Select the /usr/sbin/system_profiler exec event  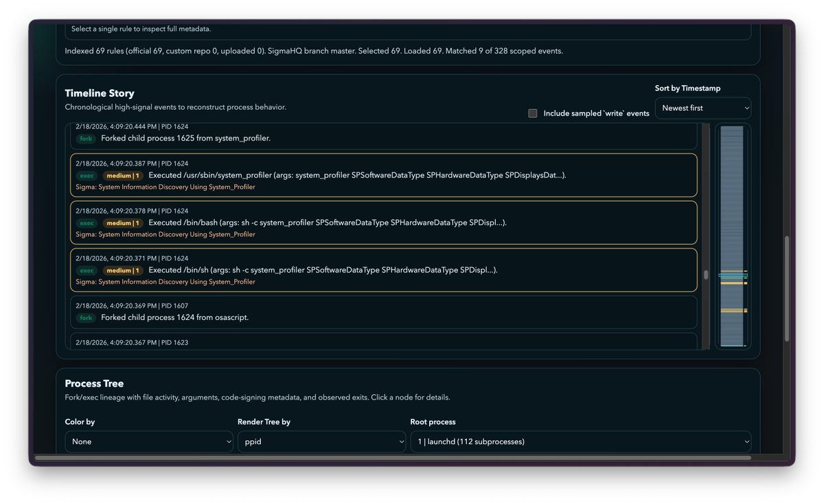[x=384, y=175]
